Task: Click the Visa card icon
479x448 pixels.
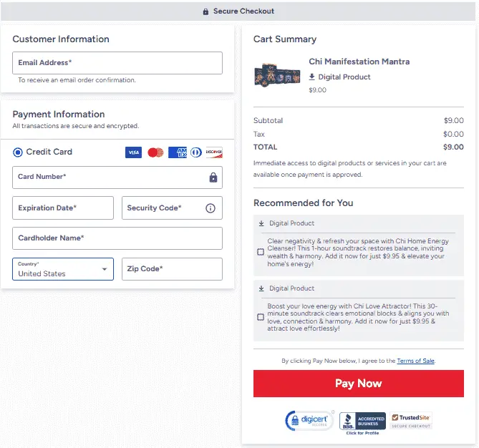Action: pos(133,152)
